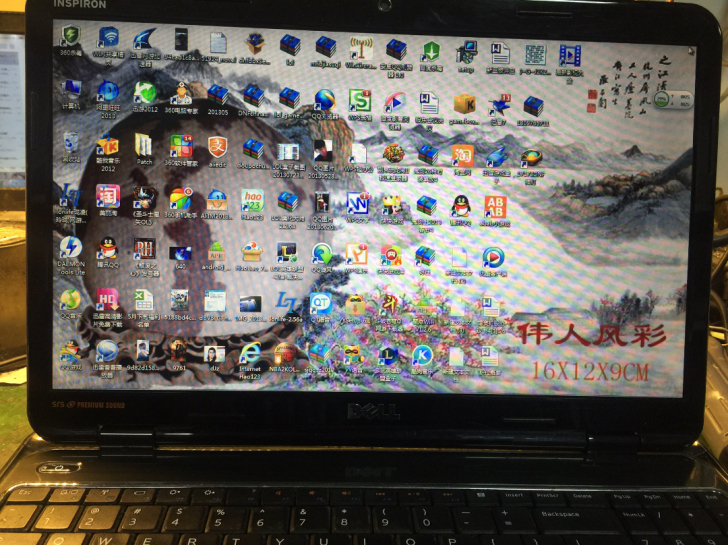Open 360 computer expert doctor icon
Screen dimensions: 728x545
181,94
